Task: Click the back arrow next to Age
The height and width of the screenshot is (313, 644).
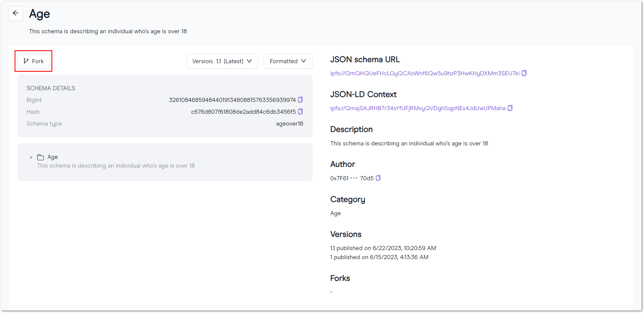Action: click(16, 13)
